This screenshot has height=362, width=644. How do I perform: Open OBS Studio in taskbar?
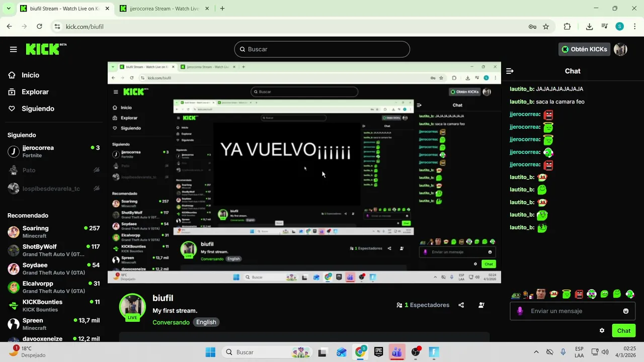(416, 352)
